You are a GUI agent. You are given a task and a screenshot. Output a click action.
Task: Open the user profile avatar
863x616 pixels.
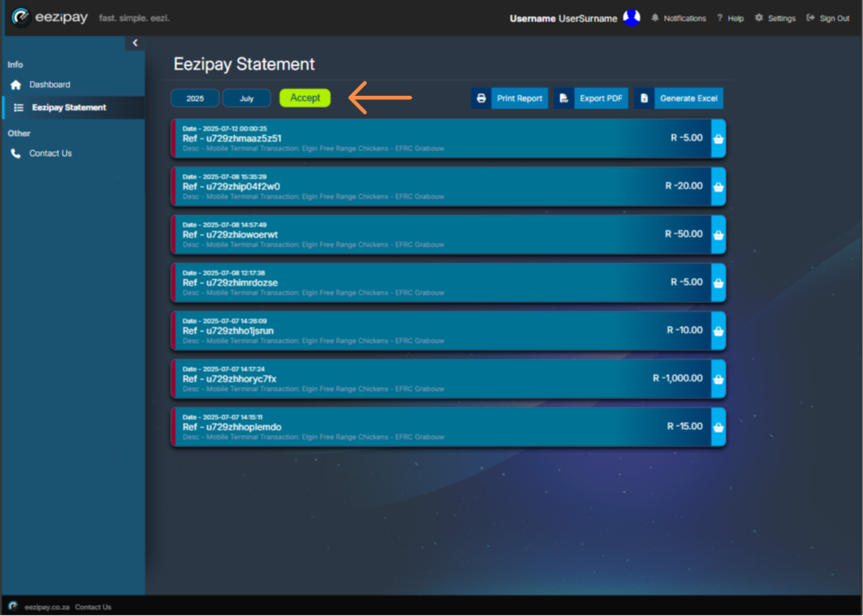pyautogui.click(x=631, y=18)
